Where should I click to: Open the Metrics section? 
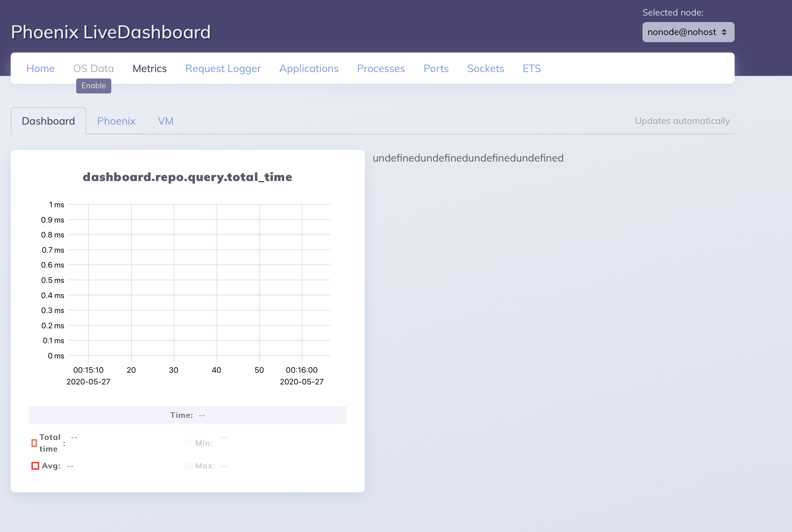tap(150, 68)
